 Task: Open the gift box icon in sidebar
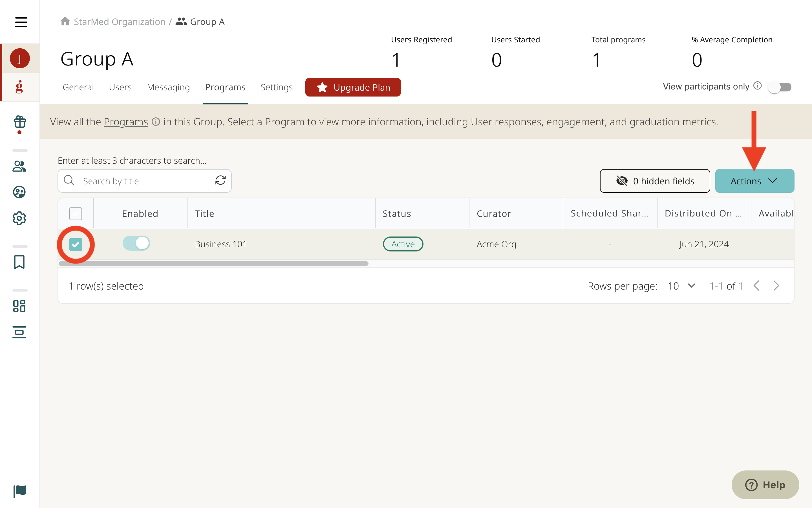click(x=20, y=122)
